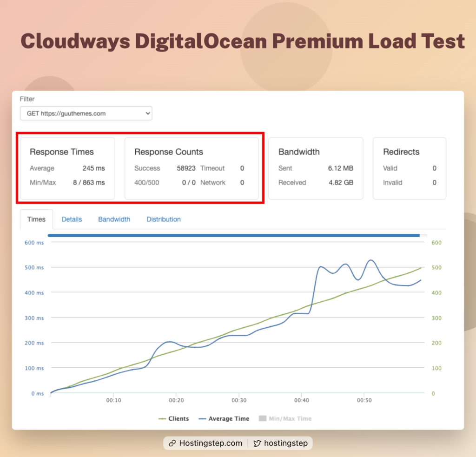Toggle Average Time series in legend
This screenshot has height=457, width=476.
point(224,418)
